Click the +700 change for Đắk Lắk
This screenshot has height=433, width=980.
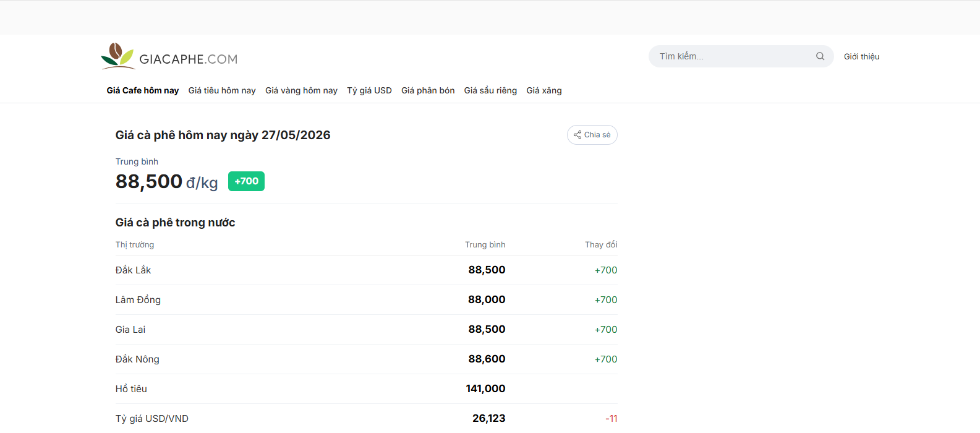pyautogui.click(x=606, y=270)
